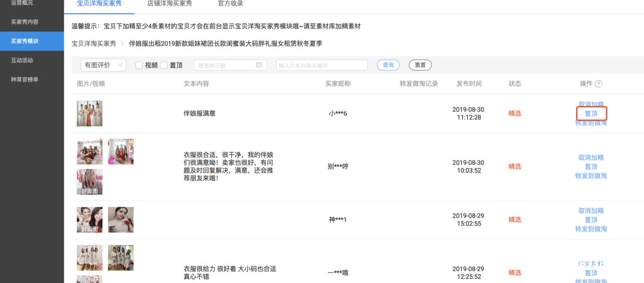
Task: Type in the keyword text input field
Action: point(321,65)
